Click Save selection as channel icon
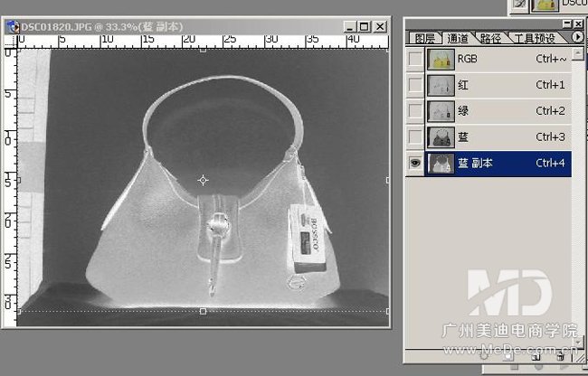Screen dimensions: 588x376 point(507,356)
